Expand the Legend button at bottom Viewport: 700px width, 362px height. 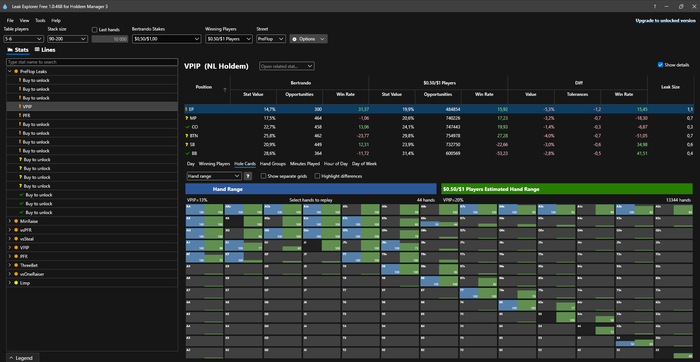(x=21, y=358)
